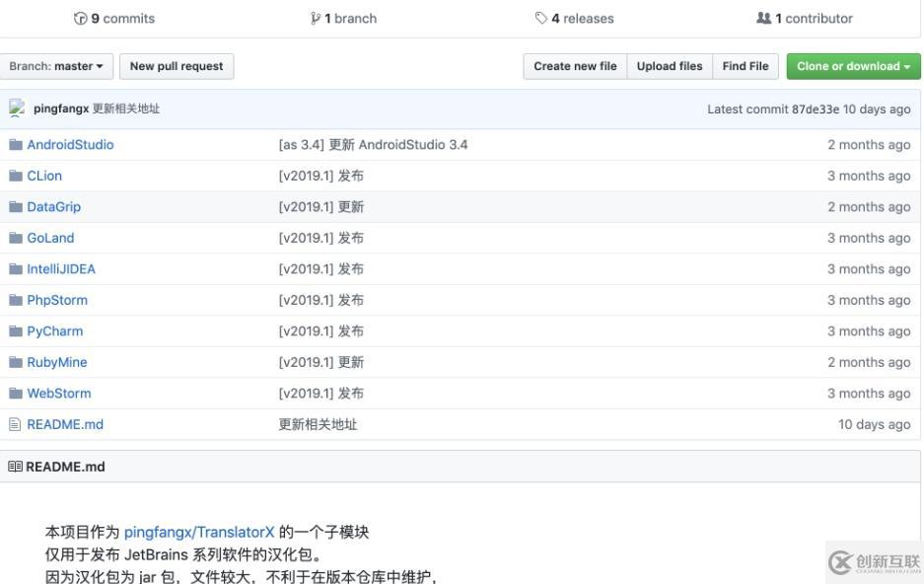The image size is (924, 584).
Task: Click the releases tag icon
Action: (541, 19)
